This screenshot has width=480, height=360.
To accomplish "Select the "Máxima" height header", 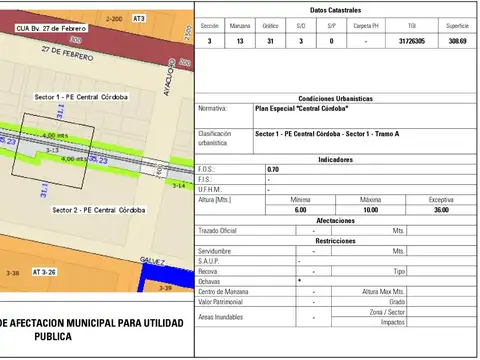I will point(370,200).
